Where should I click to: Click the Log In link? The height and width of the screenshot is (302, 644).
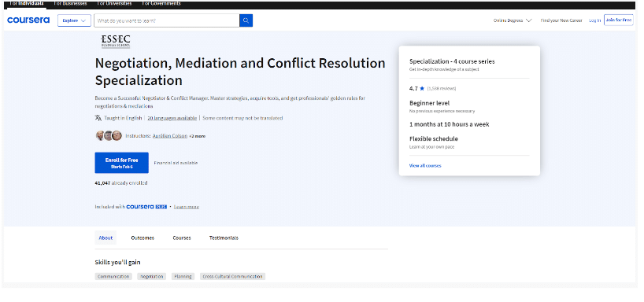point(594,20)
